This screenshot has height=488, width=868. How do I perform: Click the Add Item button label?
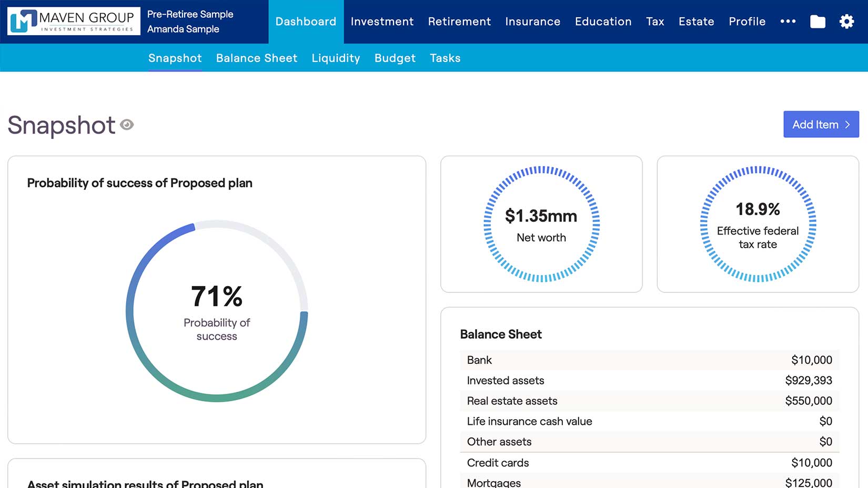coord(815,125)
